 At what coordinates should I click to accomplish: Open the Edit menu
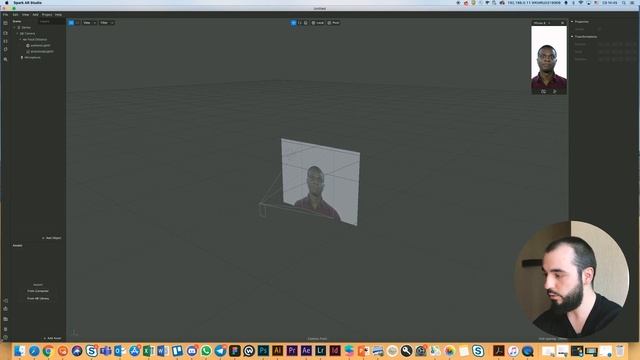click(16, 15)
